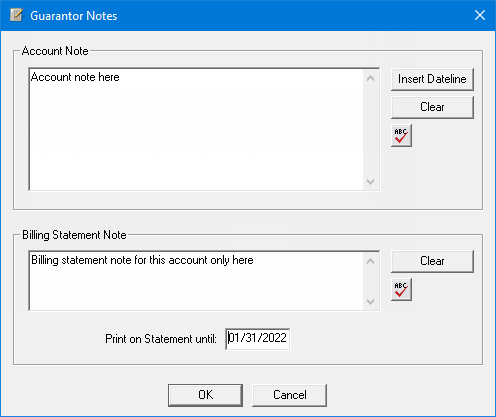Select the Print on Statement until date field
Screen dimensions: 496x417
258,339
